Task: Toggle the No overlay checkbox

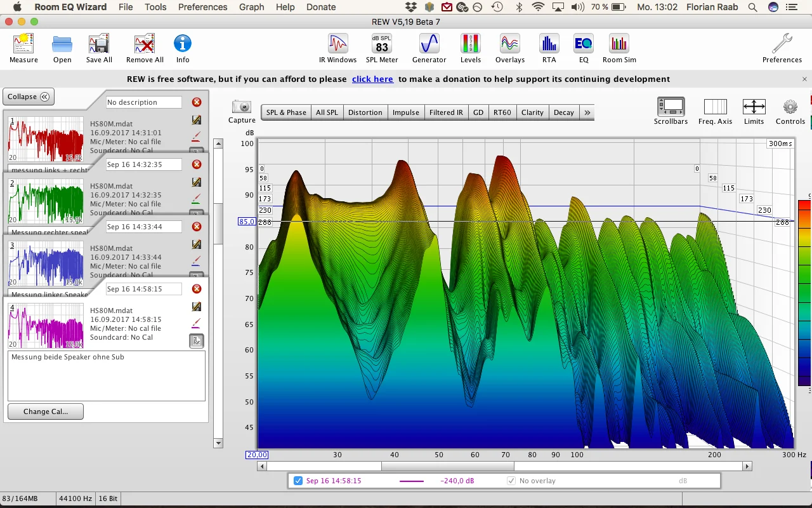Action: [511, 481]
